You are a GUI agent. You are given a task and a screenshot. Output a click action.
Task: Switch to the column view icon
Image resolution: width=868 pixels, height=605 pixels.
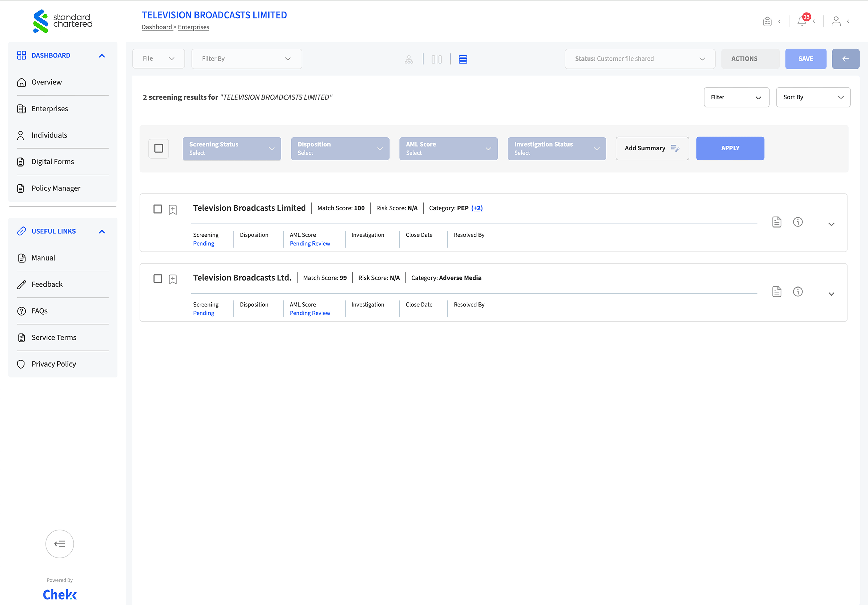click(437, 59)
